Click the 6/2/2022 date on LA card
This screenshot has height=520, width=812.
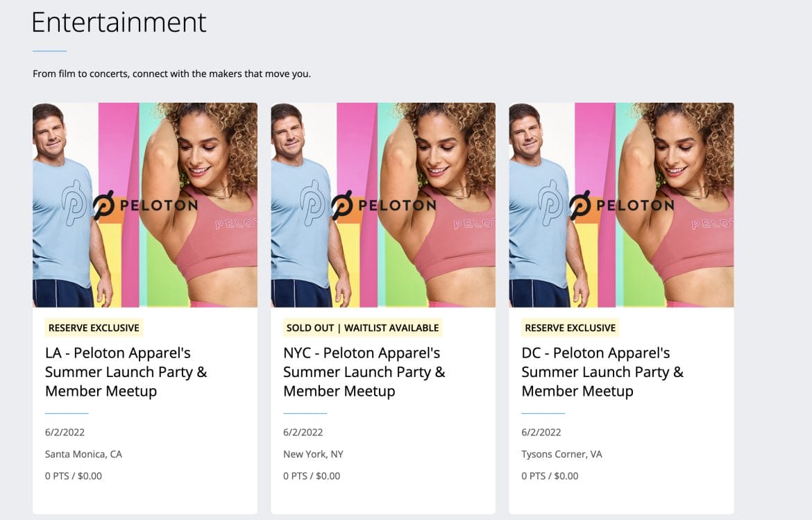[65, 433]
